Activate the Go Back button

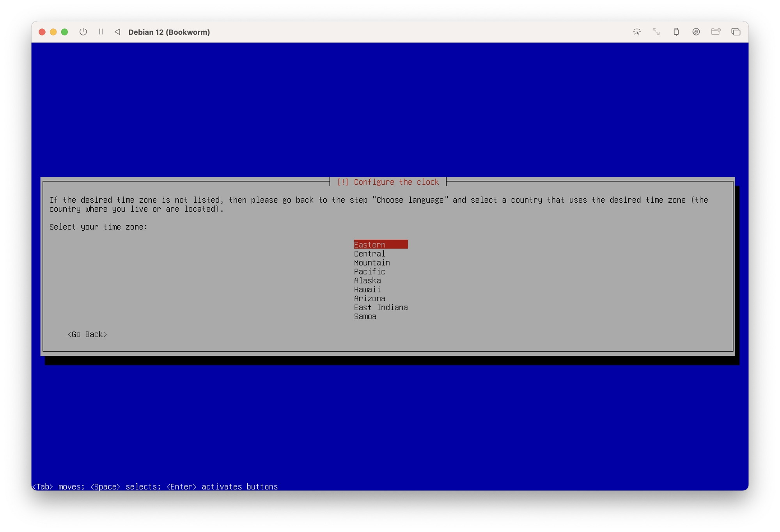(x=88, y=334)
